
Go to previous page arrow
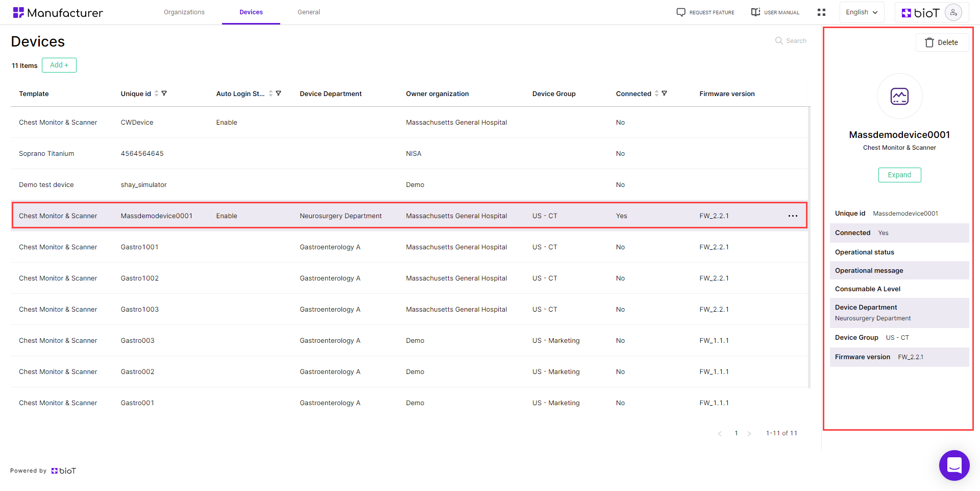coord(720,433)
